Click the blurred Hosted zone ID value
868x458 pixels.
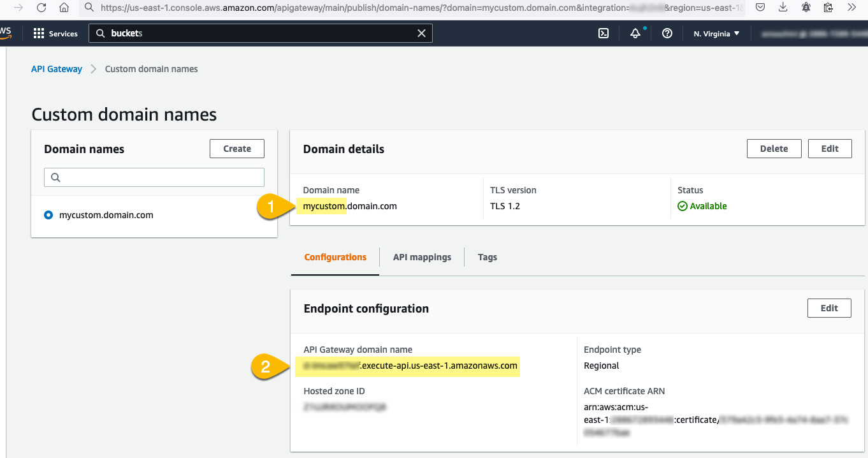pyautogui.click(x=345, y=406)
